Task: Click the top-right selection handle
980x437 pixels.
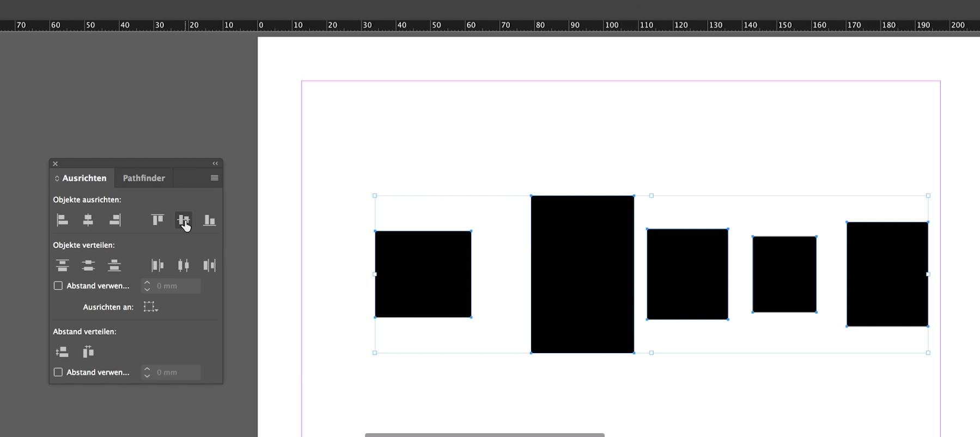Action: [928, 196]
